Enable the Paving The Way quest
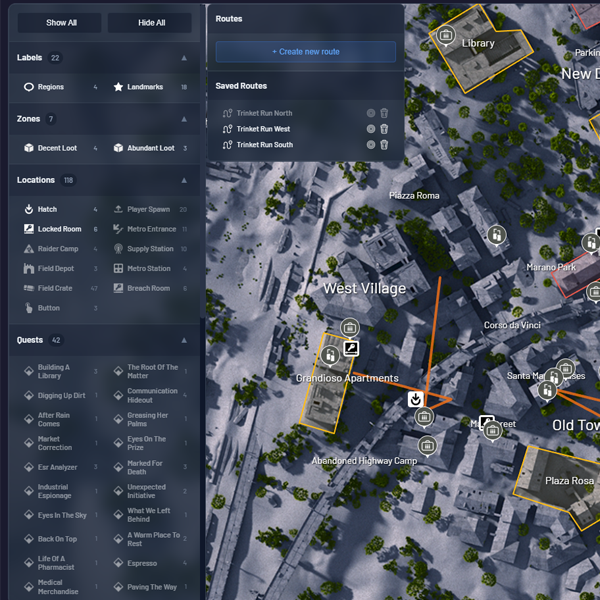 coord(150,587)
